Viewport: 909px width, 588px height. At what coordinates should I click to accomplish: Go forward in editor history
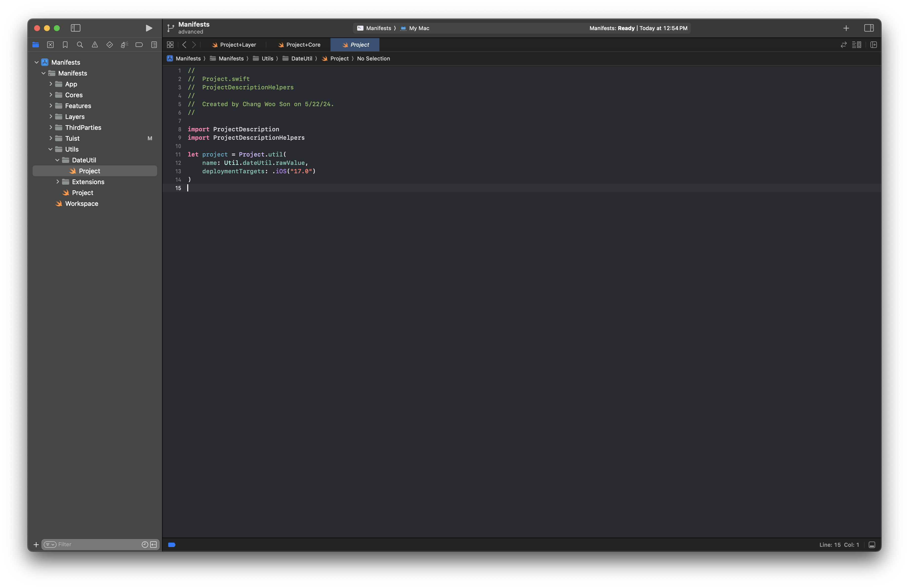194,45
